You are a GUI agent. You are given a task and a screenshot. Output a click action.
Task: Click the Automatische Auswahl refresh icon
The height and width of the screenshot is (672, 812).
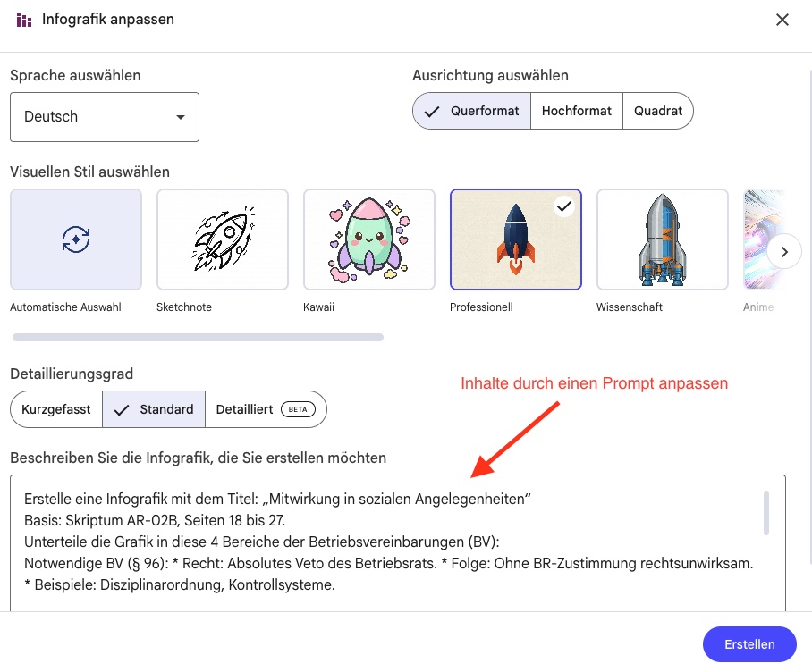76,239
